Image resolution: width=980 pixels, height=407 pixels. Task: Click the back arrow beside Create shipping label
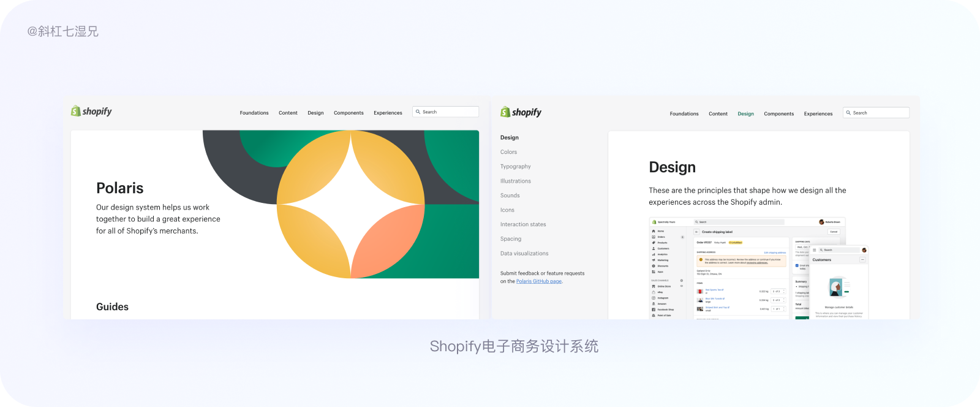(696, 232)
